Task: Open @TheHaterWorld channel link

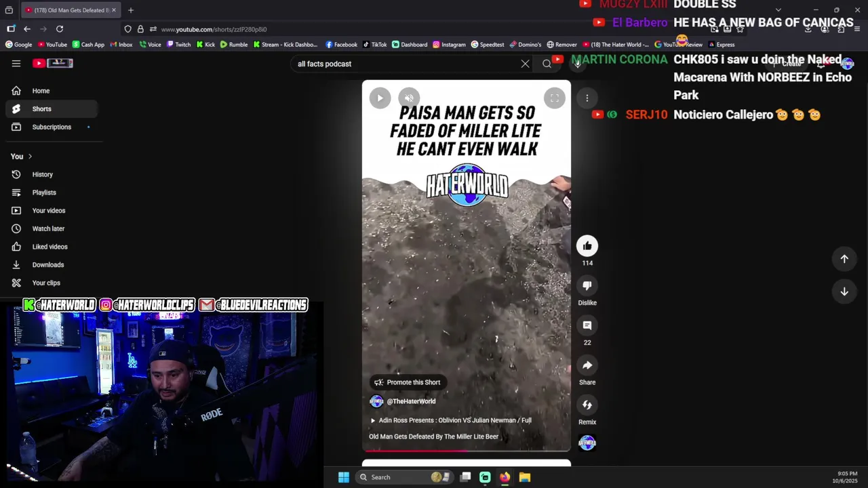Action: click(411, 401)
